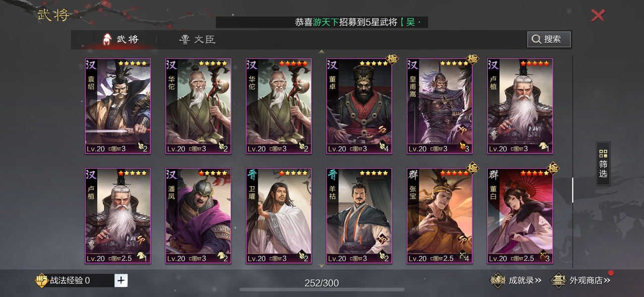Click the 极 badge on 董白's card
Image resolution: width=644 pixels, height=297 pixels.
(553, 169)
